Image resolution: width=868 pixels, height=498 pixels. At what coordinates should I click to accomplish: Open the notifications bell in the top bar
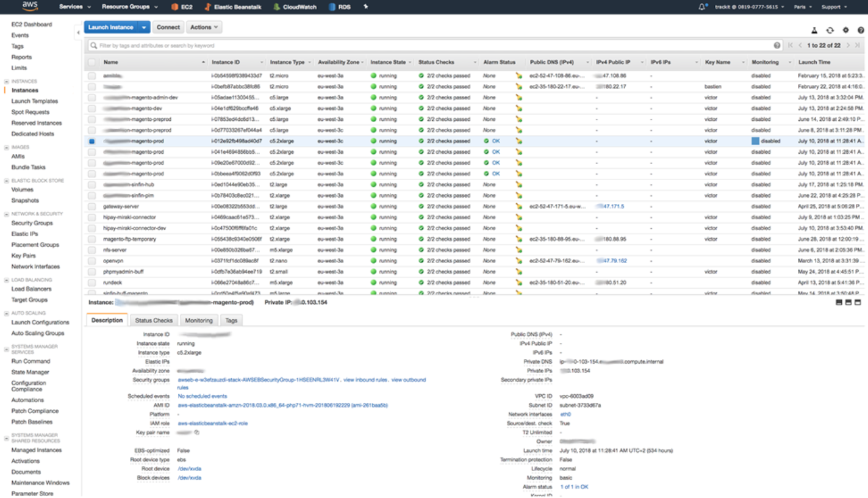701,7
